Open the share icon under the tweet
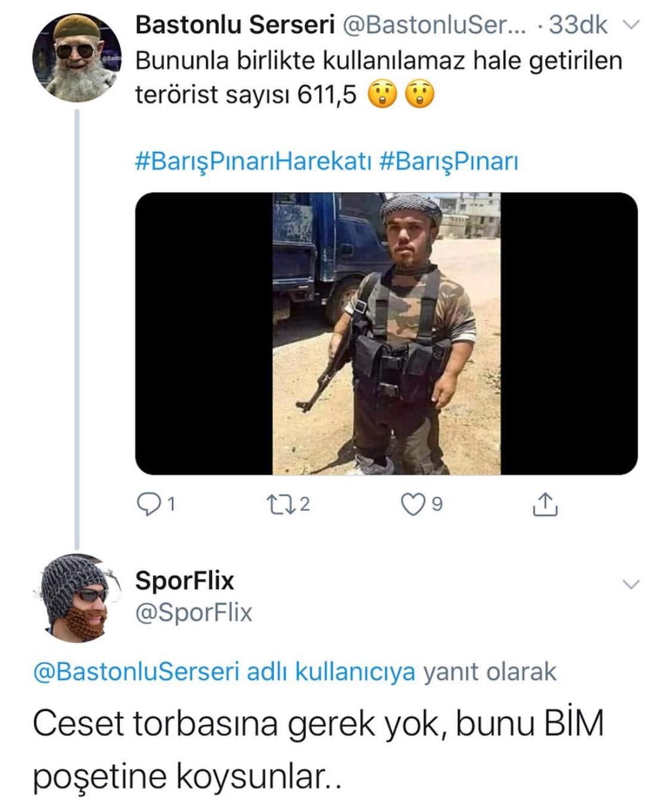The image size is (671, 812). tap(544, 504)
